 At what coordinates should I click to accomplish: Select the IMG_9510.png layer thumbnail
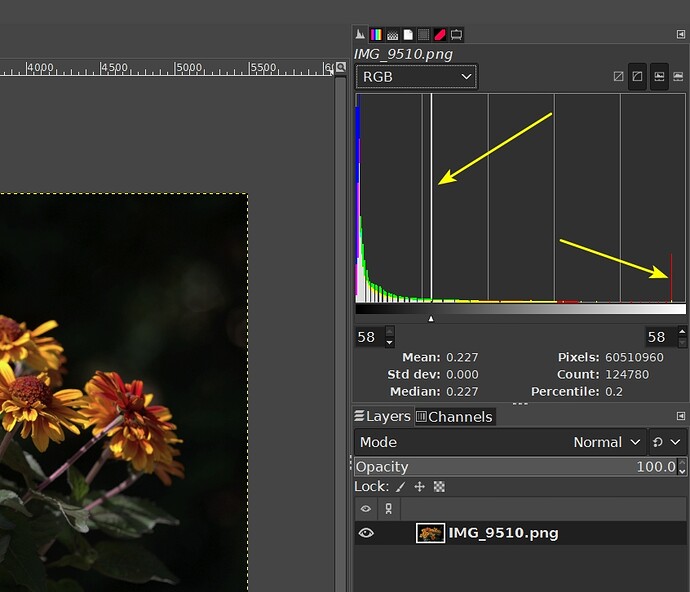click(430, 533)
